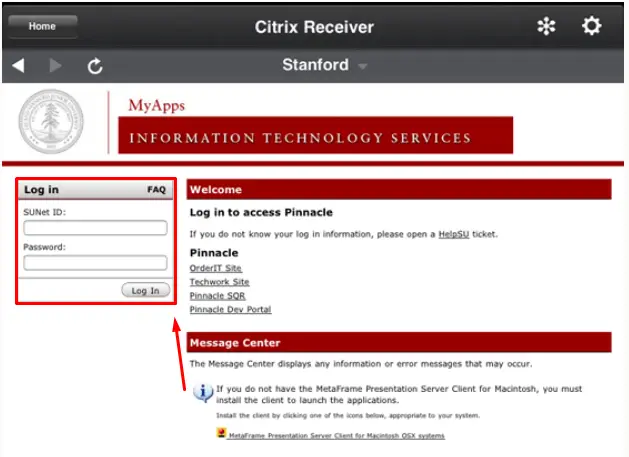Open the gear settings icon
The width and height of the screenshot is (629, 457).
click(592, 26)
